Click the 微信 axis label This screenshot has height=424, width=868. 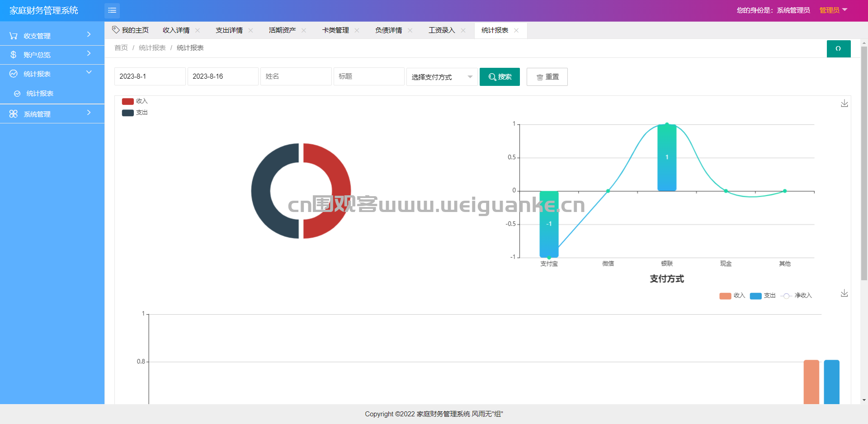point(608,264)
